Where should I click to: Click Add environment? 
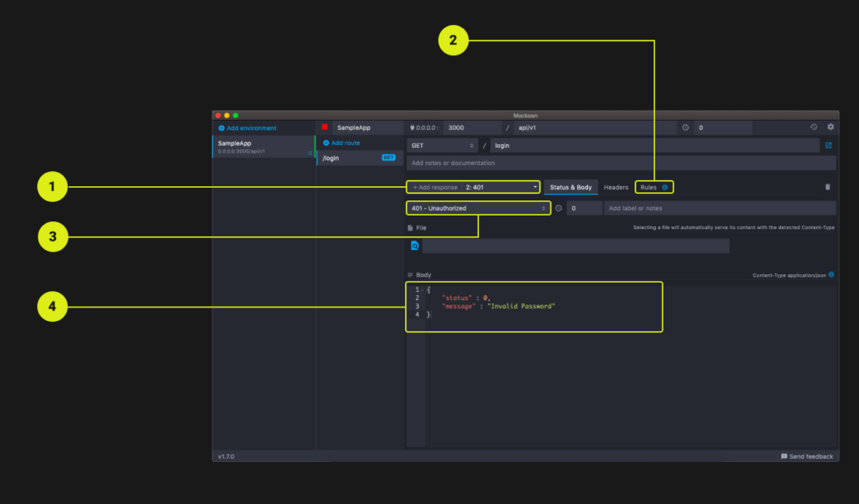click(247, 128)
